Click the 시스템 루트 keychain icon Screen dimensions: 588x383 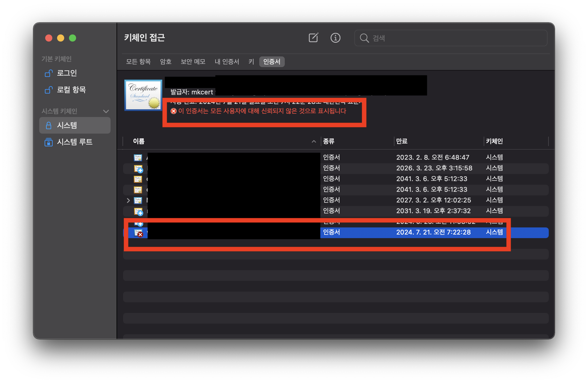48,142
